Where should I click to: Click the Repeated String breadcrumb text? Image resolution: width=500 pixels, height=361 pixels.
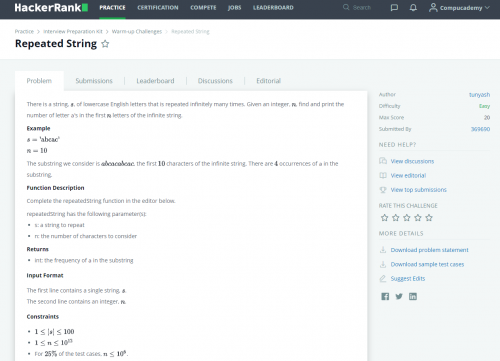(190, 31)
